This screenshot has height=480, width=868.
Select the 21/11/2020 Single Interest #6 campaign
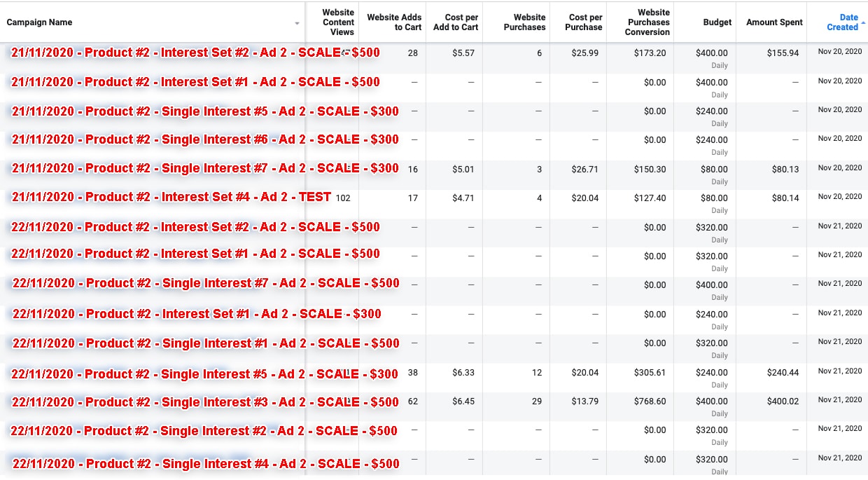(205, 139)
